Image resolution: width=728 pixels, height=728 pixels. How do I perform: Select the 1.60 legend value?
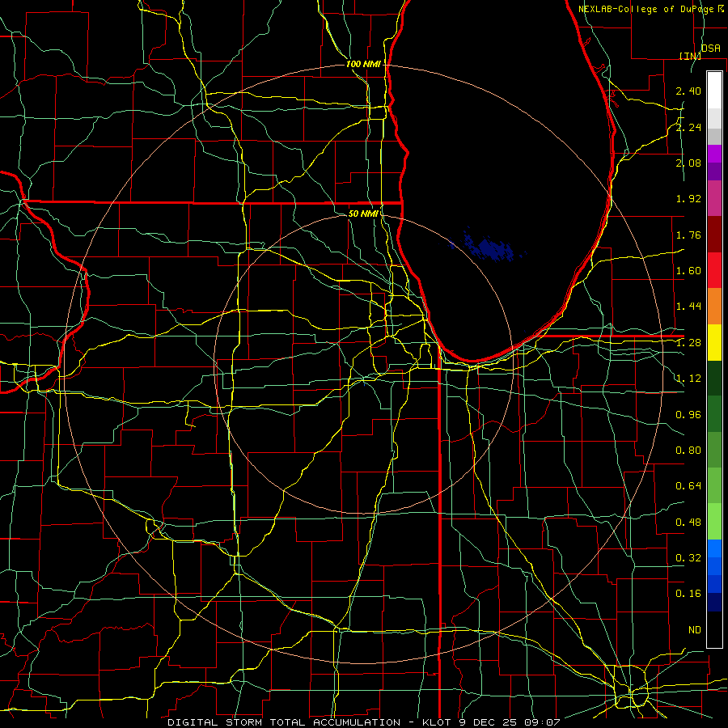click(x=688, y=271)
